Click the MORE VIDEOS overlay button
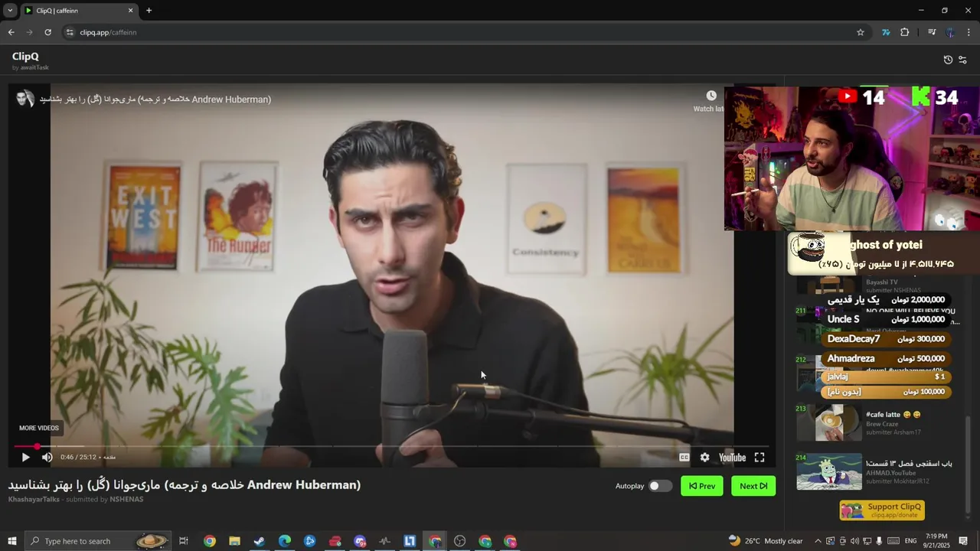This screenshot has height=551, width=980. [x=39, y=428]
